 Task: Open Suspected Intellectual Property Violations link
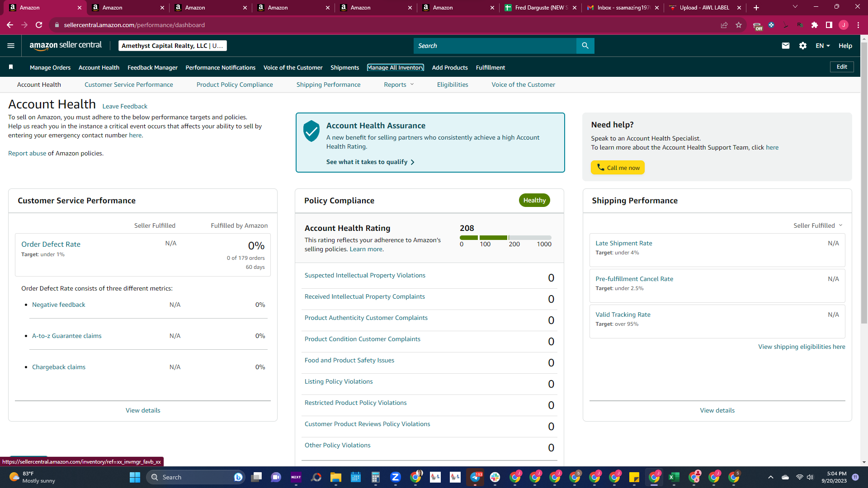[x=365, y=275]
